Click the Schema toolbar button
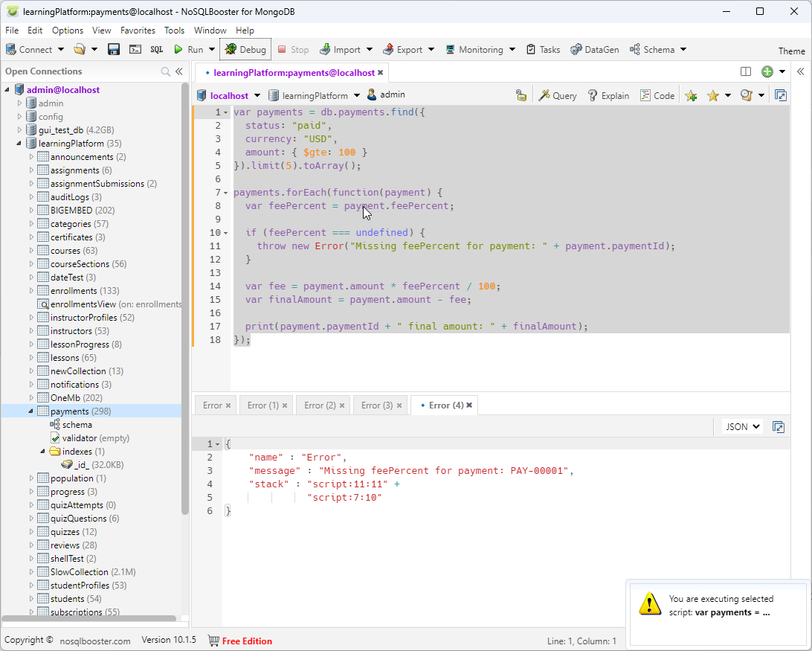The width and height of the screenshot is (812, 651). click(653, 50)
